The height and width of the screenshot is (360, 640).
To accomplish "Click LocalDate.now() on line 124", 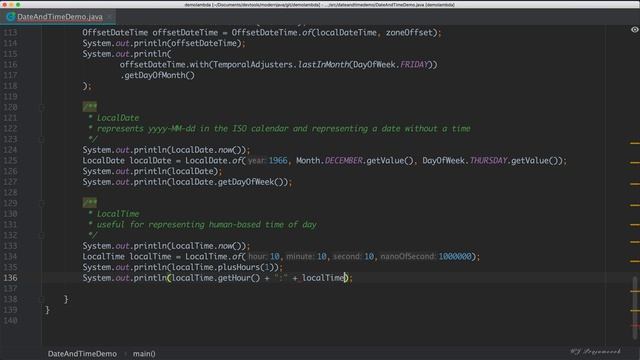I will coord(208,150).
